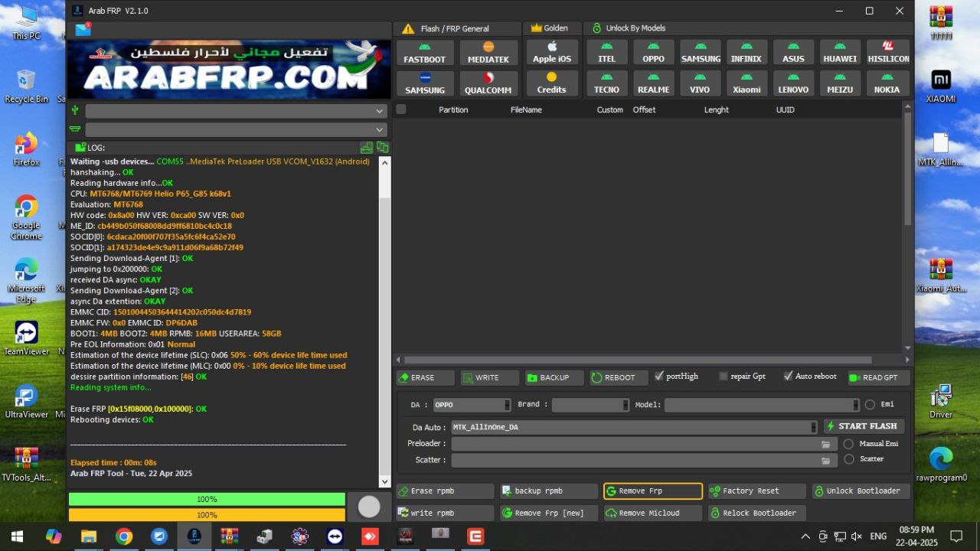Select the OPPO brand button in Unlock By Models
The height and width of the screenshot is (551, 980).
click(x=654, y=53)
